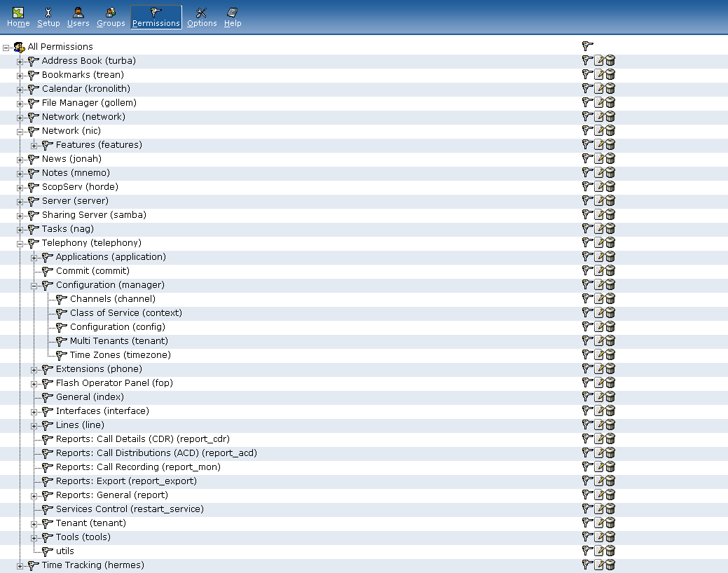Expand the Calendar (kronolith) node

(x=20, y=90)
